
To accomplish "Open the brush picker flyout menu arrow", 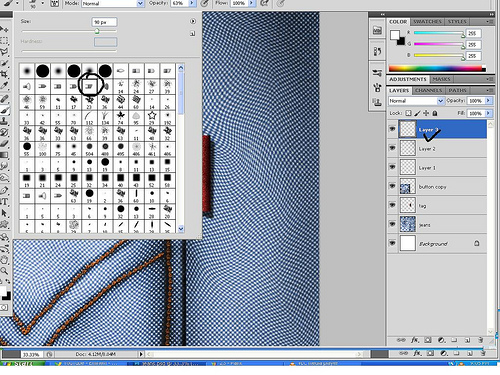I will [193, 21].
